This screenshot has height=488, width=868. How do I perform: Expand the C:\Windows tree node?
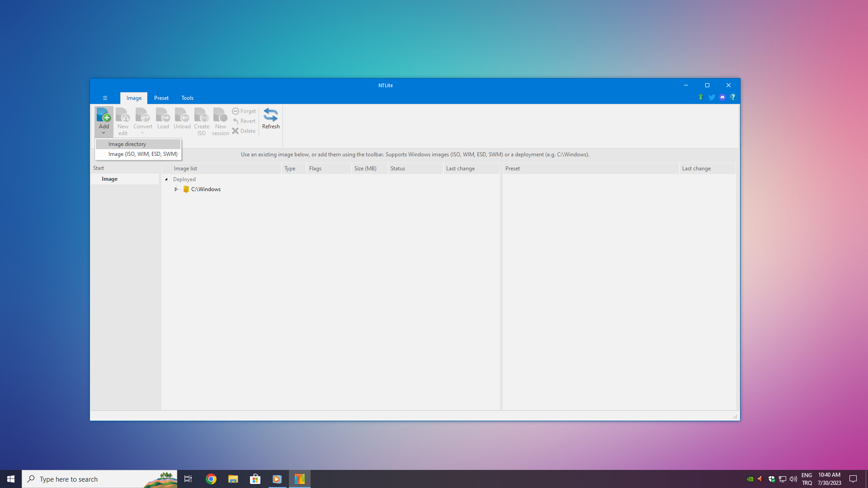point(176,189)
